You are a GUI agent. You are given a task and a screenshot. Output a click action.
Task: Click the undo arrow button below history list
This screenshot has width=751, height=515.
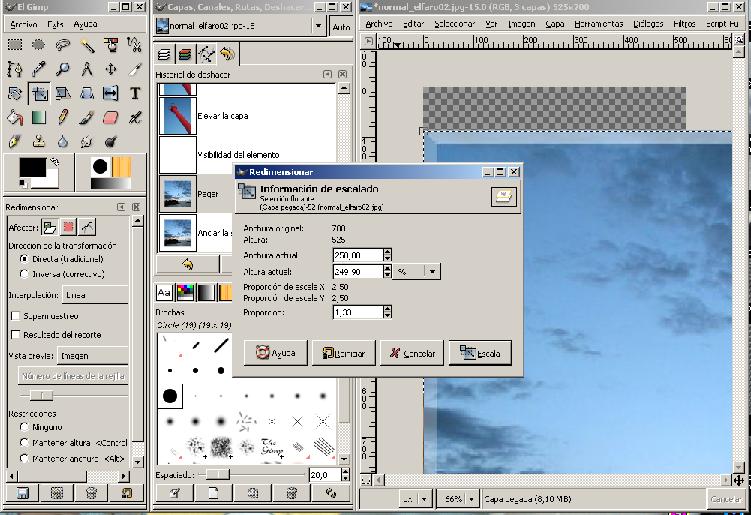pos(188,264)
